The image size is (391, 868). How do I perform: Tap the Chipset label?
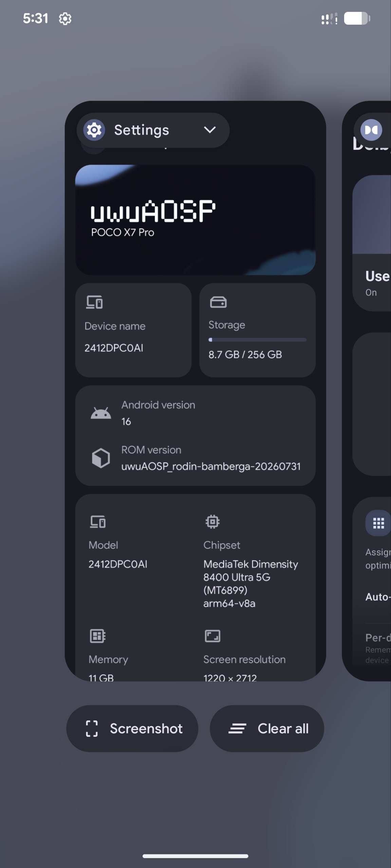222,545
